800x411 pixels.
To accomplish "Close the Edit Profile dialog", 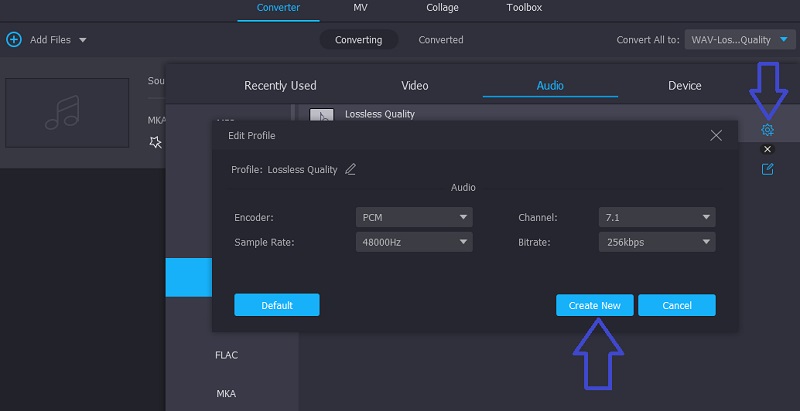I will [x=715, y=135].
